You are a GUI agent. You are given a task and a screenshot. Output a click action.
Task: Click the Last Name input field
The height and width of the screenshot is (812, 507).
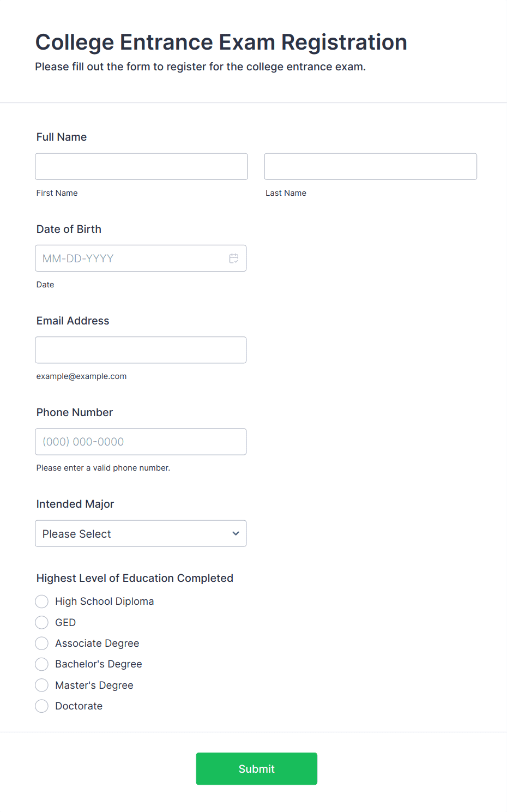(370, 166)
